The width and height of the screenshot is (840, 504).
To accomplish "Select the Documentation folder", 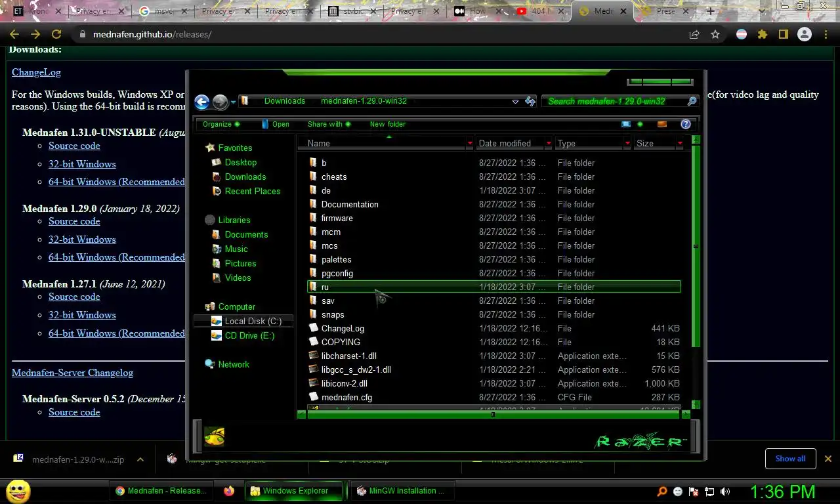I will pos(493,204).
